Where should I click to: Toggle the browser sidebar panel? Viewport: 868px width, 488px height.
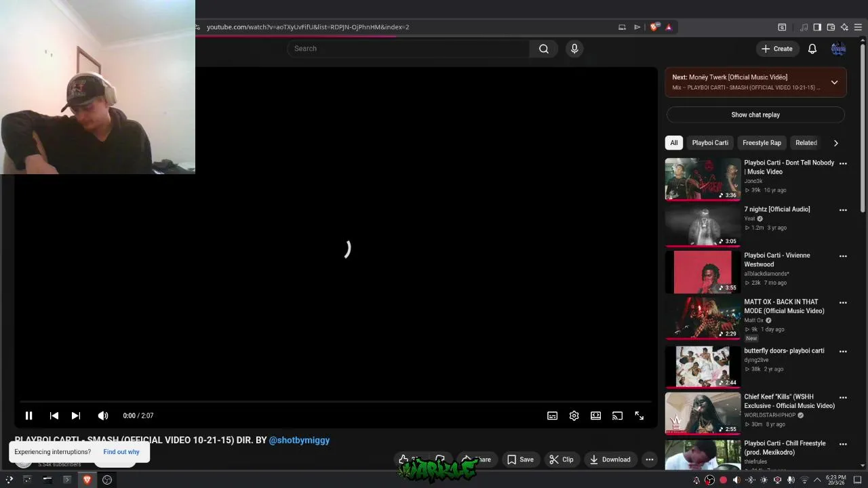(x=817, y=27)
